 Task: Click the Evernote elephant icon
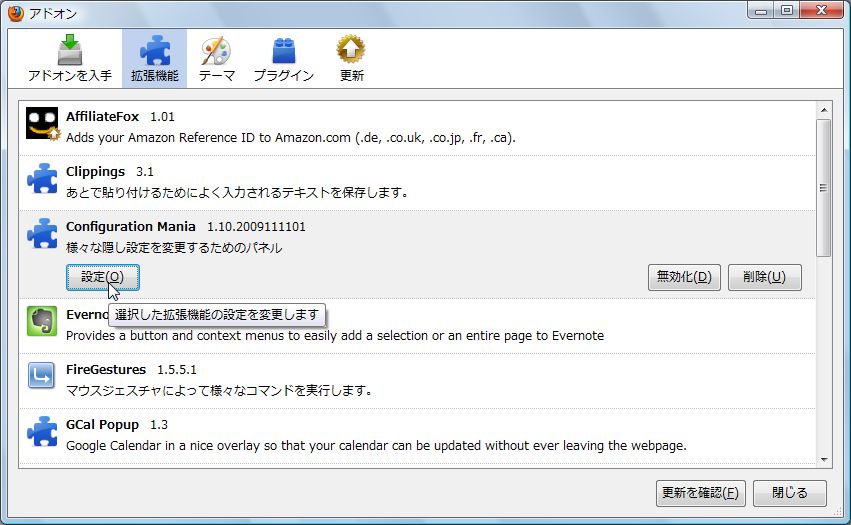[42, 321]
